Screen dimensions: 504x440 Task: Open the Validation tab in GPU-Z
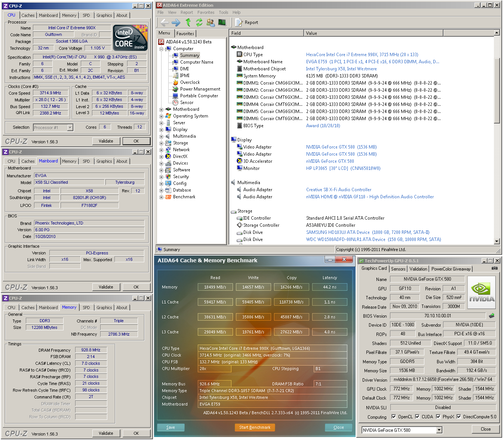418,269
